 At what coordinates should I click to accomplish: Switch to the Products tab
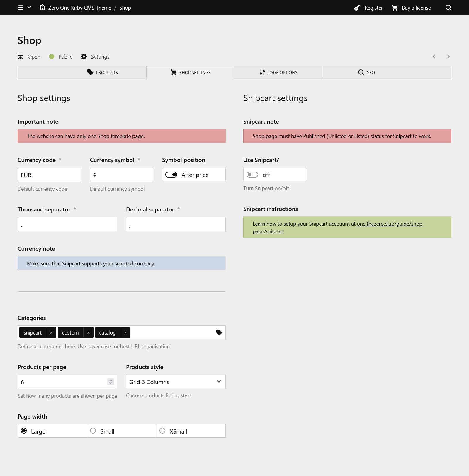click(82, 72)
